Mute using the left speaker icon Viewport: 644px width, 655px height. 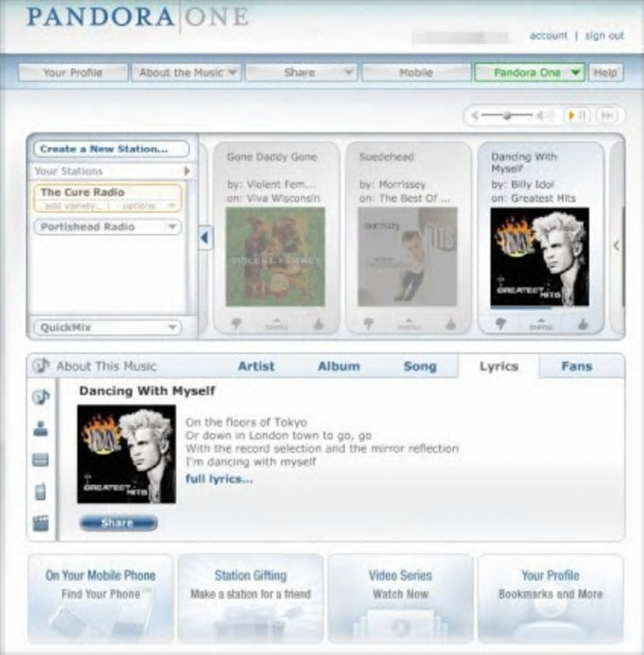(474, 116)
